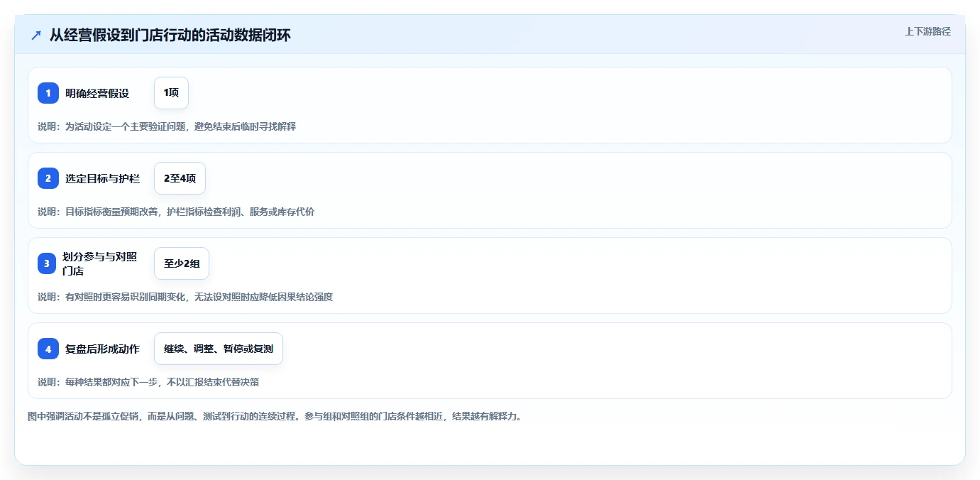This screenshot has height=480, width=980.
Task: Click the footer paragraph starting 图中强调活动不是孤立促销
Action: pyautogui.click(x=276, y=416)
